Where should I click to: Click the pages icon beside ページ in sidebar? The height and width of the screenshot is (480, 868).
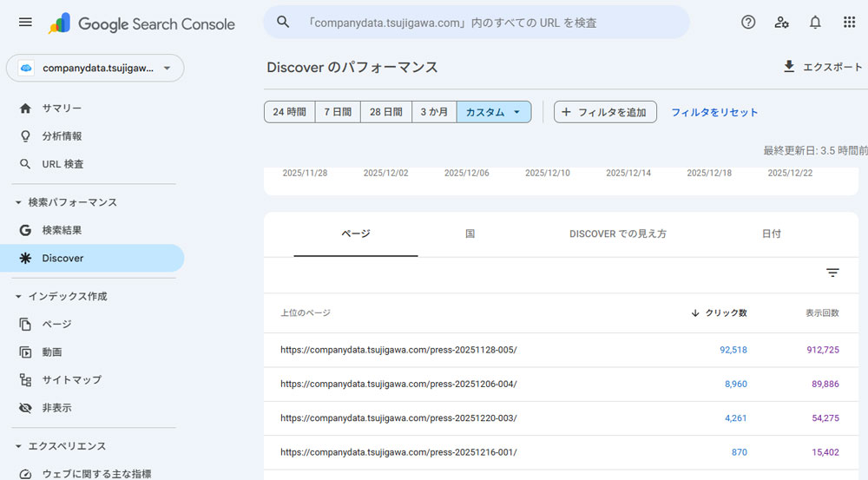(25, 325)
